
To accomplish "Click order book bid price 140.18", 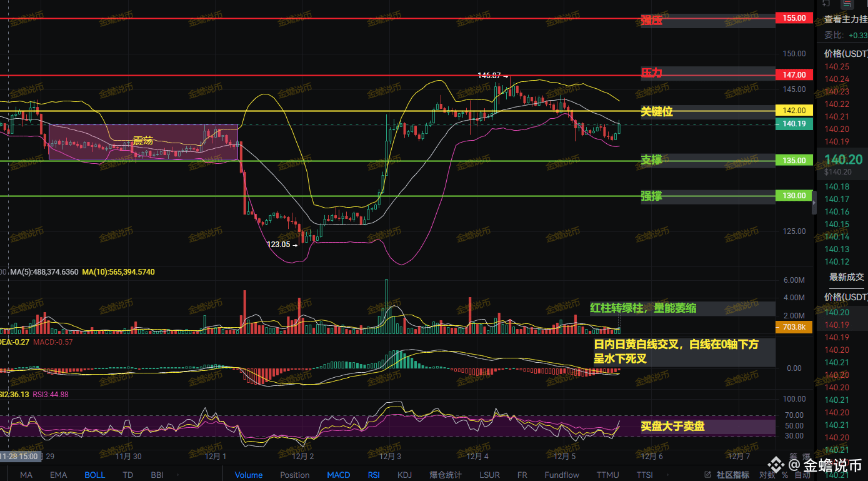I will [x=837, y=186].
